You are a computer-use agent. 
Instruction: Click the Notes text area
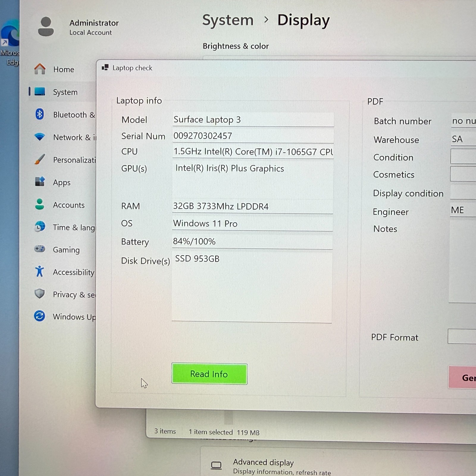click(x=462, y=262)
